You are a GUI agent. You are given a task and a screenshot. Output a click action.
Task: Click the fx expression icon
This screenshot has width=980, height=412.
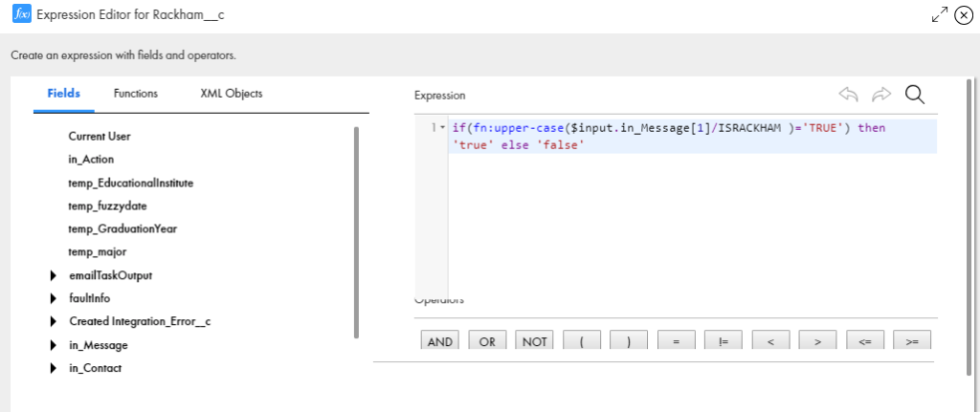click(x=20, y=15)
